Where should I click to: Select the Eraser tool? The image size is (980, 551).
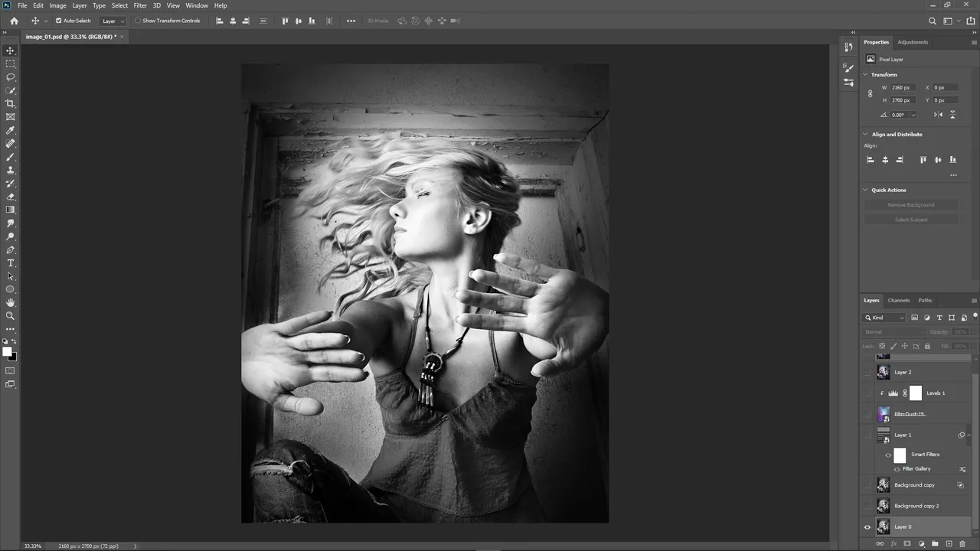(x=10, y=197)
